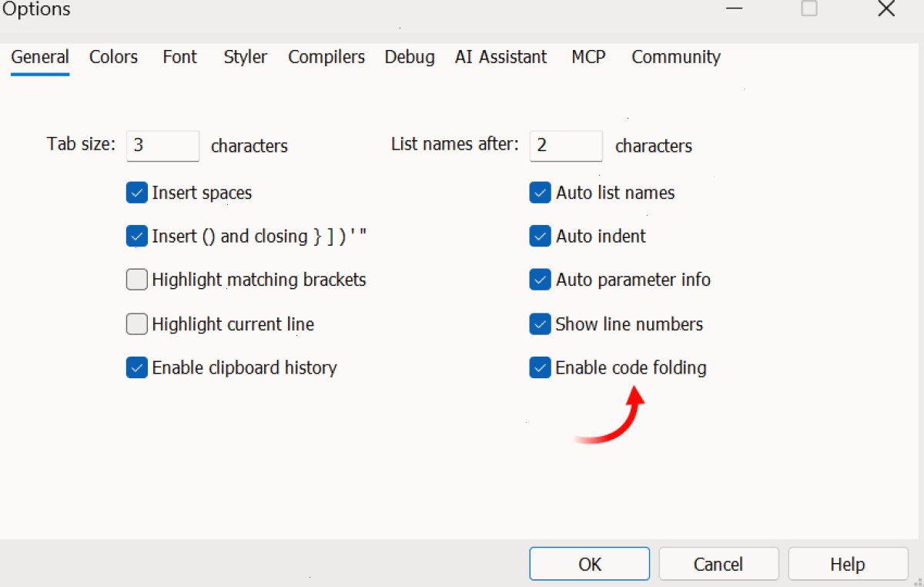Open the Styler tab
Image resolution: width=924 pixels, height=587 pixels.
(x=246, y=57)
